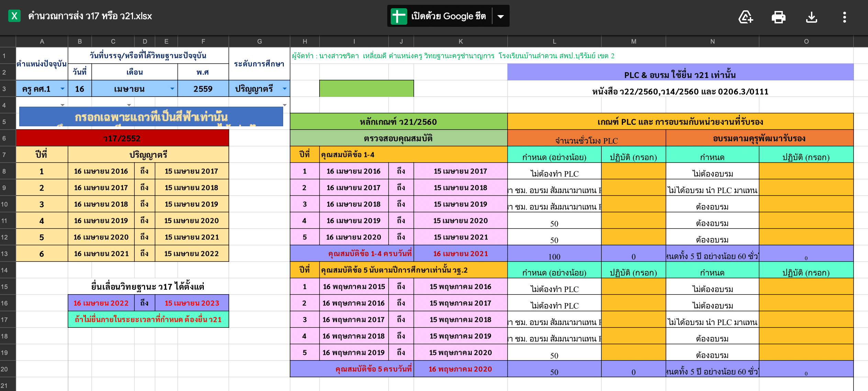Click the year number 6 in ว17 table
This screenshot has width=868, height=391.
pos(42,254)
